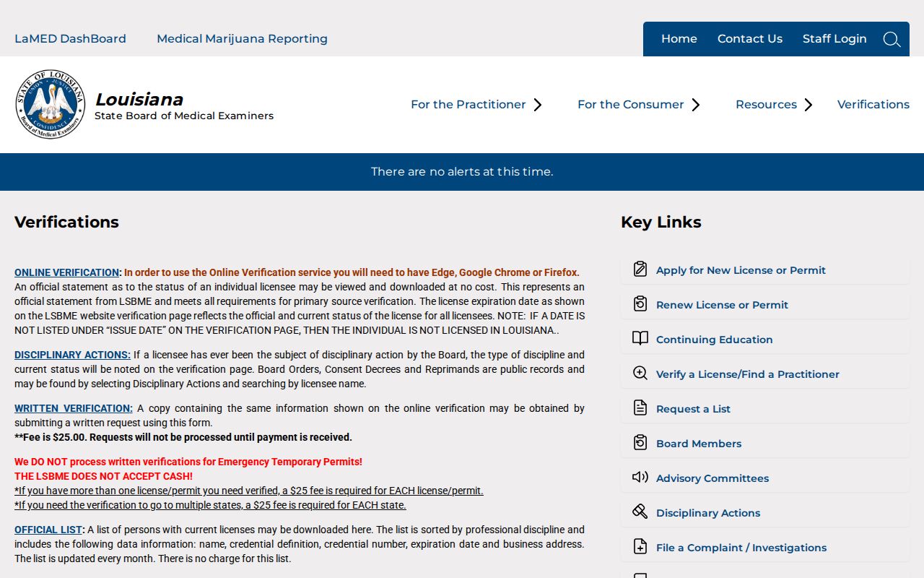Screen dimensions: 924x578
Task: Open the For the Consumer menu
Action: (630, 105)
